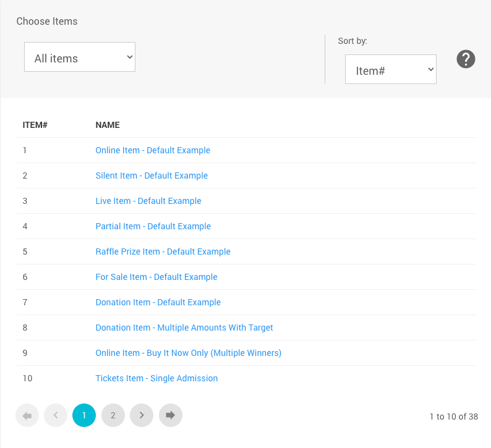Jump to last page arrow
The height and width of the screenshot is (448, 491).
(x=170, y=416)
